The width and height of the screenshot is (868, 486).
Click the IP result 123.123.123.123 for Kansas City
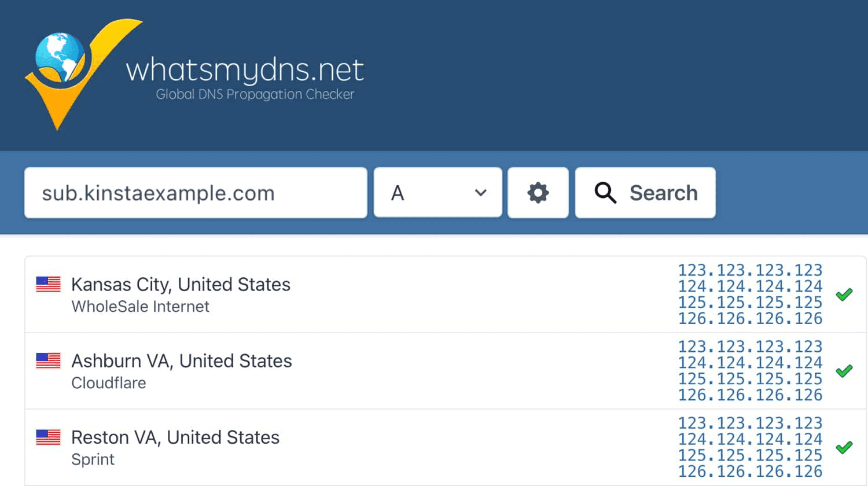(749, 270)
